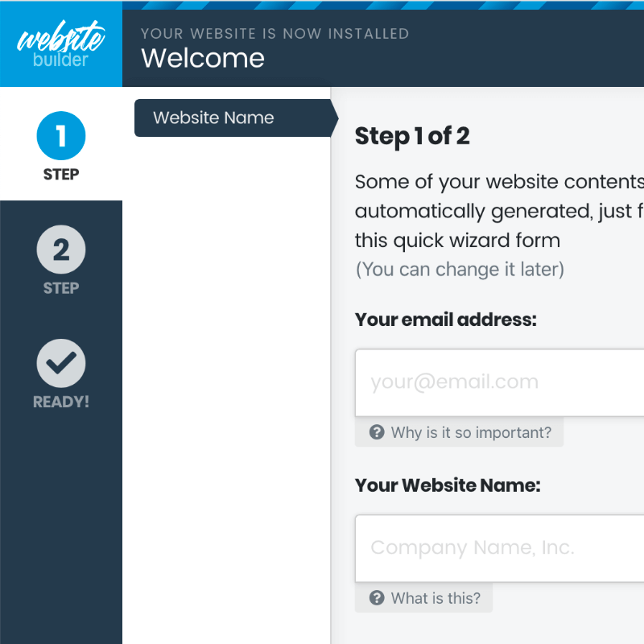The height and width of the screenshot is (644, 644).
Task: Click question mark icon beside 'Why is it so important?'
Action: 377,432
